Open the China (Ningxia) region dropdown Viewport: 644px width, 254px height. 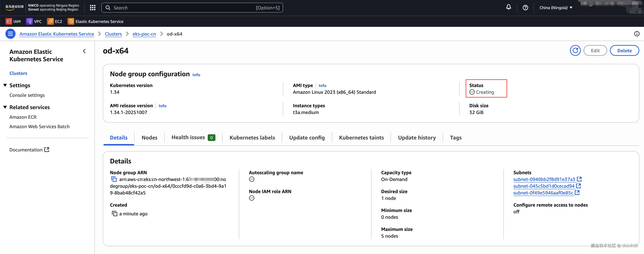[x=556, y=8]
